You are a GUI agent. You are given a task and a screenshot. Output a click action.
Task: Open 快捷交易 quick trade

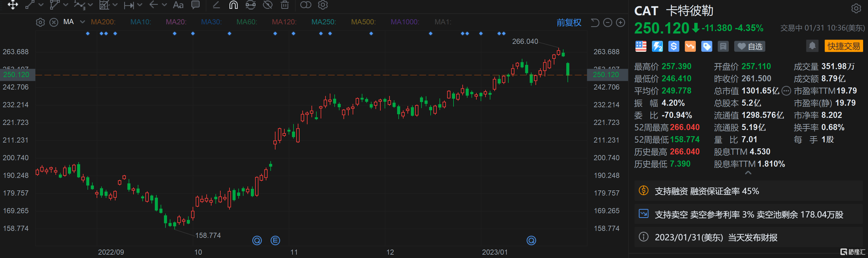coord(844,46)
